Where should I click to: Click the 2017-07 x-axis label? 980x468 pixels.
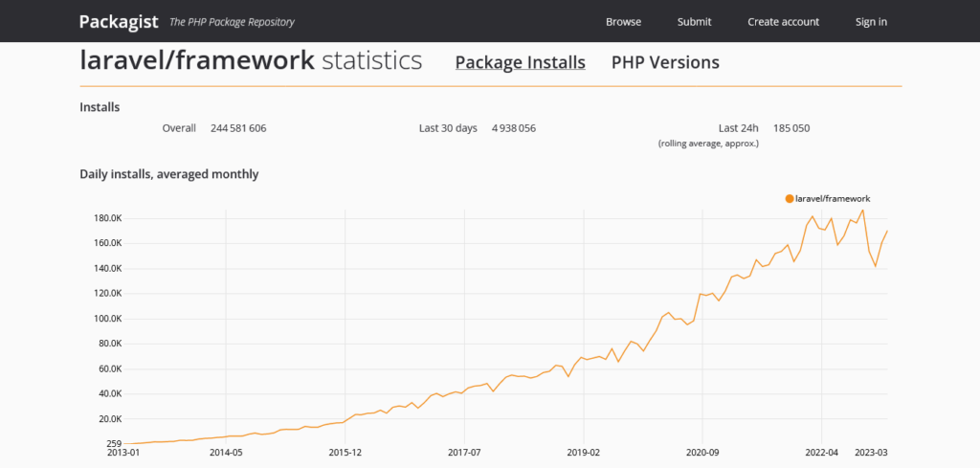coord(463,452)
